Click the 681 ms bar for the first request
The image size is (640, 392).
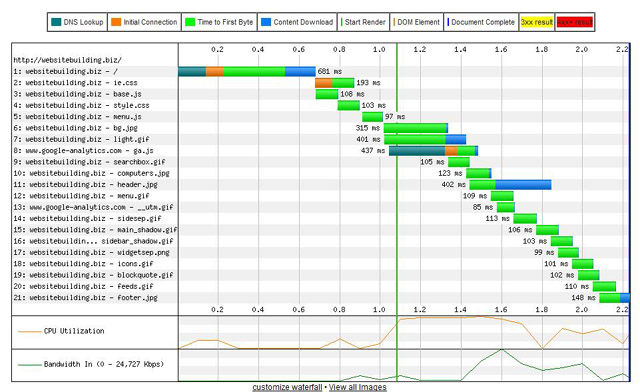(247, 71)
